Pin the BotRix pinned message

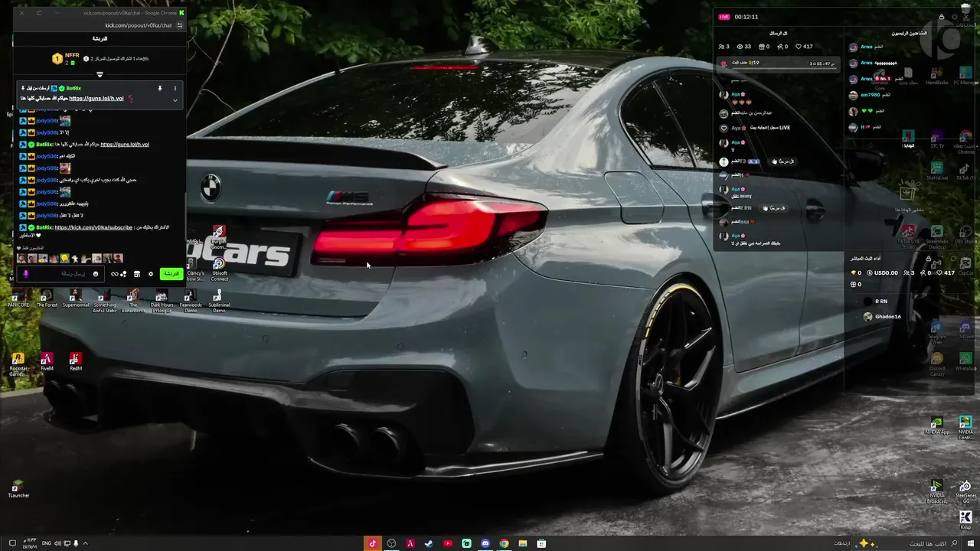click(x=160, y=88)
